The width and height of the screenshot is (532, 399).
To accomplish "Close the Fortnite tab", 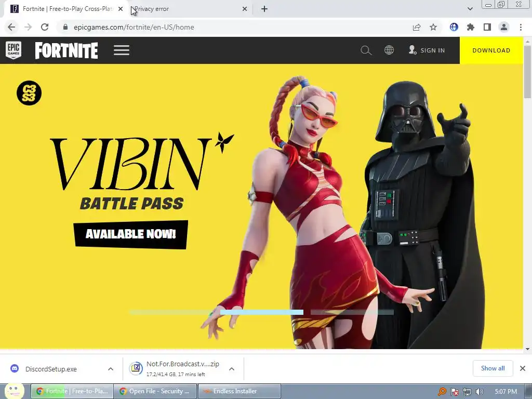I will point(121,9).
